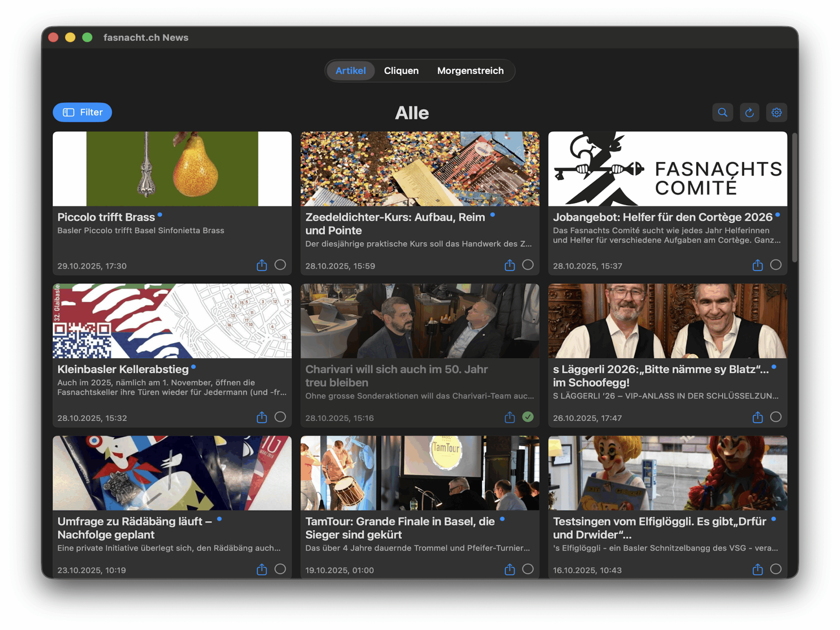Share the Charivari article
This screenshot has width=840, height=630.
coord(510,417)
